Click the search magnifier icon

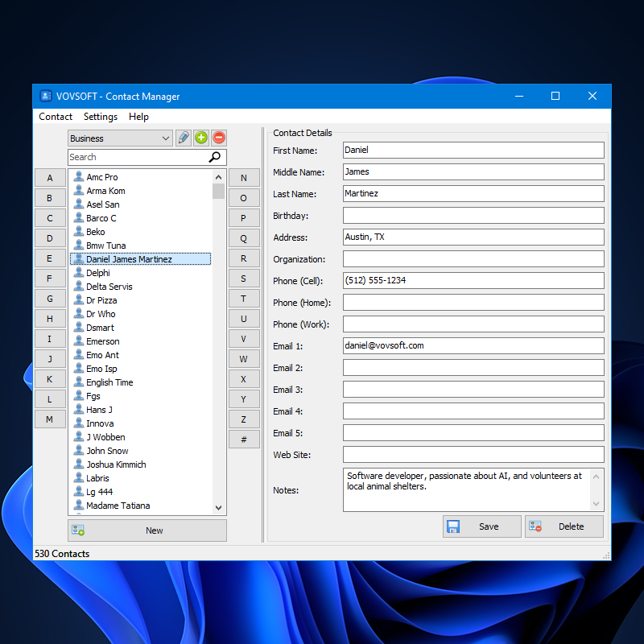coord(216,157)
